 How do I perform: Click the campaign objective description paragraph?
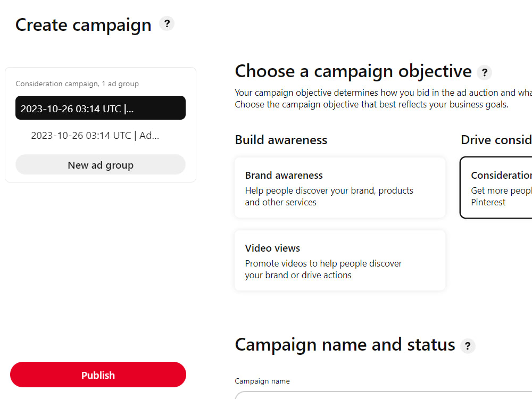click(x=384, y=98)
